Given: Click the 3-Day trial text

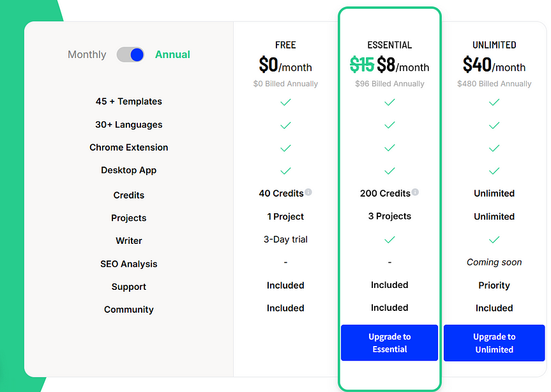Looking at the screenshot, I should pos(285,239).
